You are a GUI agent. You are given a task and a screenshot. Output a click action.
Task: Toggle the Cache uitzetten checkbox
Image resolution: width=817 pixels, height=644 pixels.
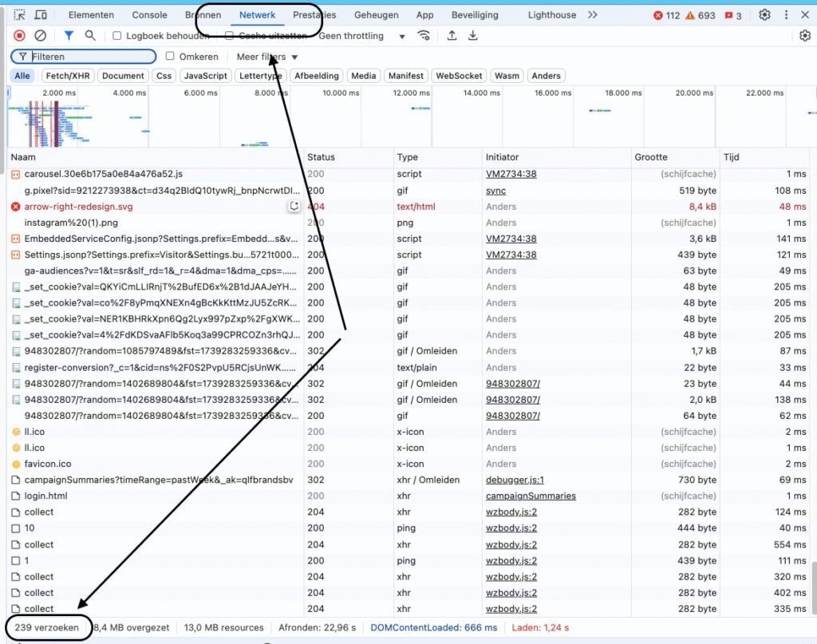tap(230, 36)
